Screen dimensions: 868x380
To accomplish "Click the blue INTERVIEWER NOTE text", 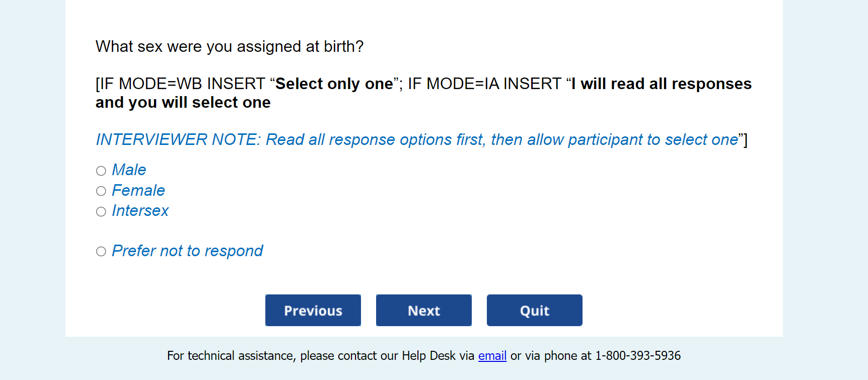I will (417, 139).
